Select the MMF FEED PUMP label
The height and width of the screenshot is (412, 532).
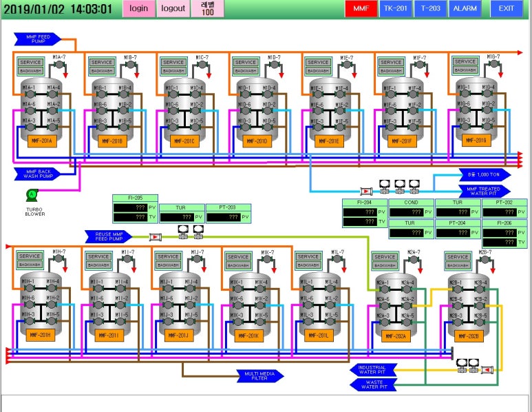click(x=38, y=39)
